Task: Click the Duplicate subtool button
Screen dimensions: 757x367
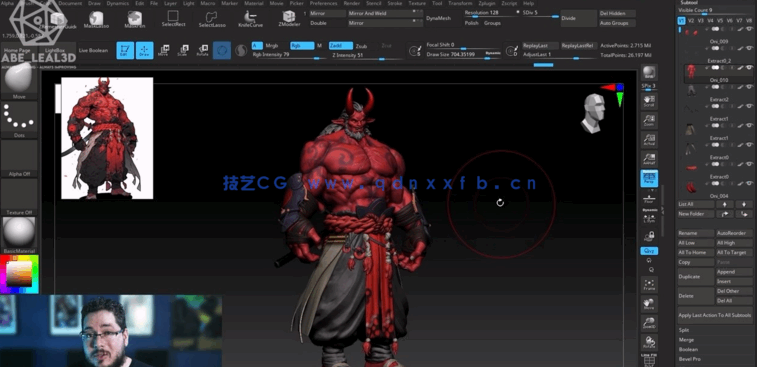Action: (x=696, y=277)
